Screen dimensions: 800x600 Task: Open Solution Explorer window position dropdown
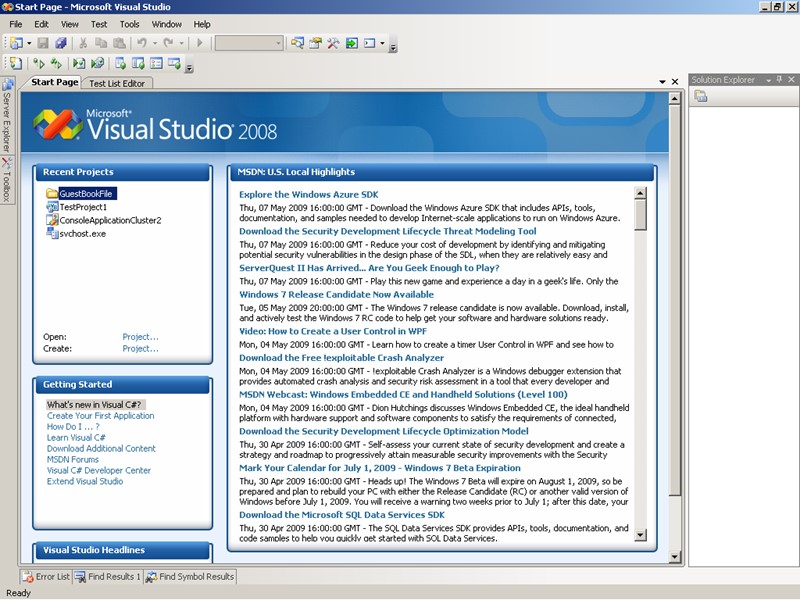point(768,80)
